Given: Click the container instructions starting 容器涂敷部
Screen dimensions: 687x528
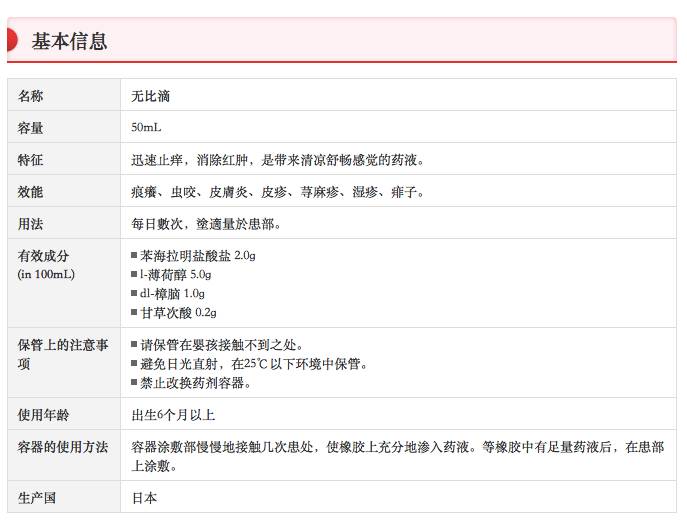Looking at the screenshot, I should click(398, 456).
